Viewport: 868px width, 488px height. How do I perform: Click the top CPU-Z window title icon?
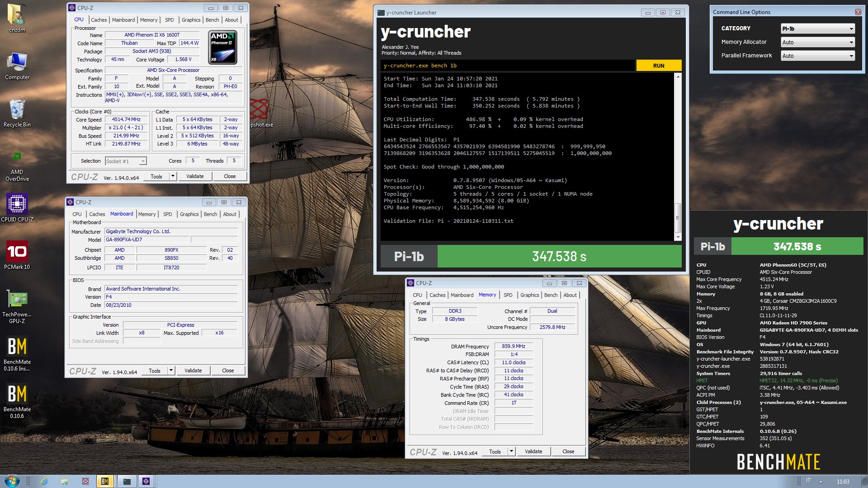pyautogui.click(x=72, y=8)
